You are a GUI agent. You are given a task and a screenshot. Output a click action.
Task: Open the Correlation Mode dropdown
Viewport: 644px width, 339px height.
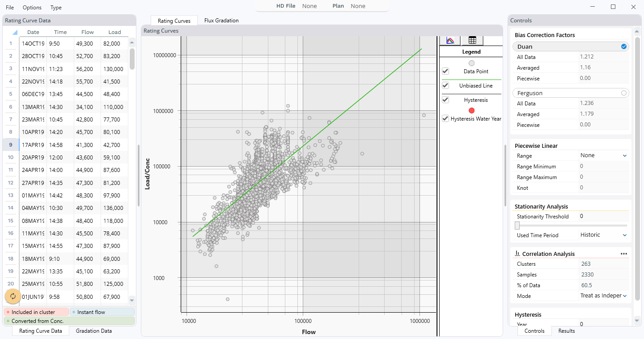point(625,296)
